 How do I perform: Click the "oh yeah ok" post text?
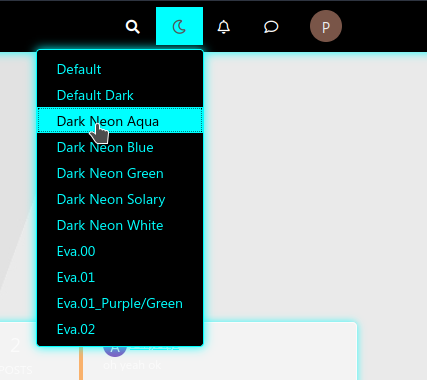(132, 365)
